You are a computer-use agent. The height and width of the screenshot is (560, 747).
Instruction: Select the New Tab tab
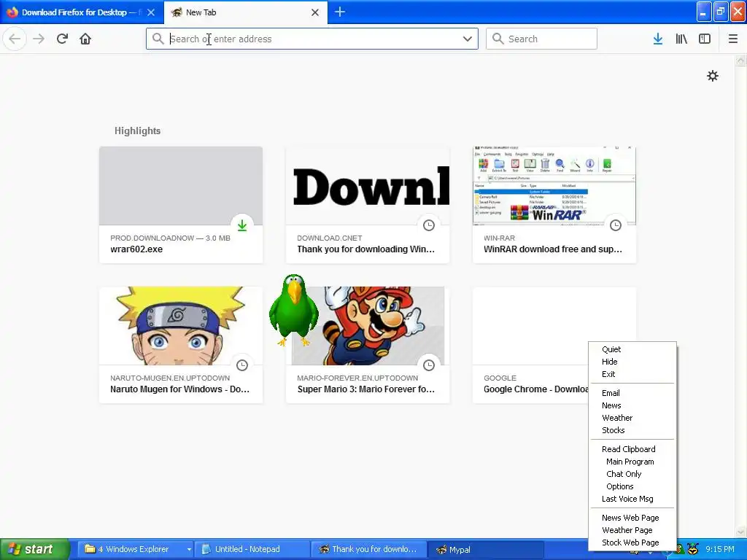[246, 12]
